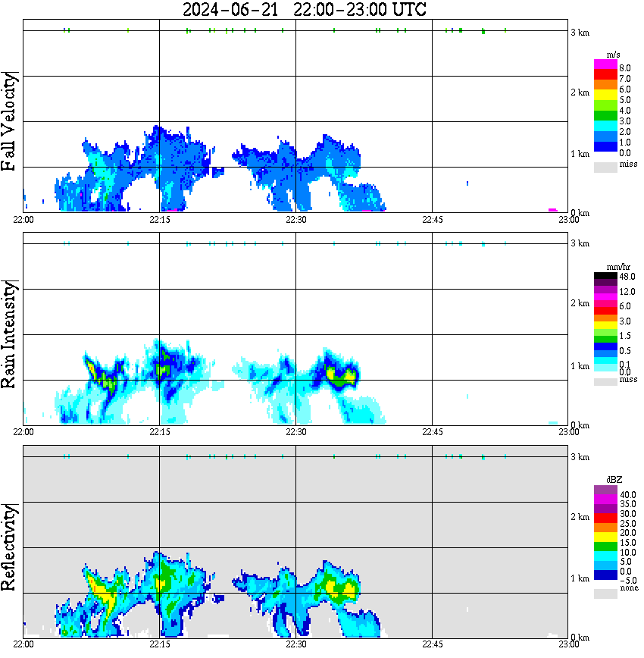Click magenta mark near 23:00 in Fall Velocity
The width and height of the screenshot is (644, 658).
(553, 210)
